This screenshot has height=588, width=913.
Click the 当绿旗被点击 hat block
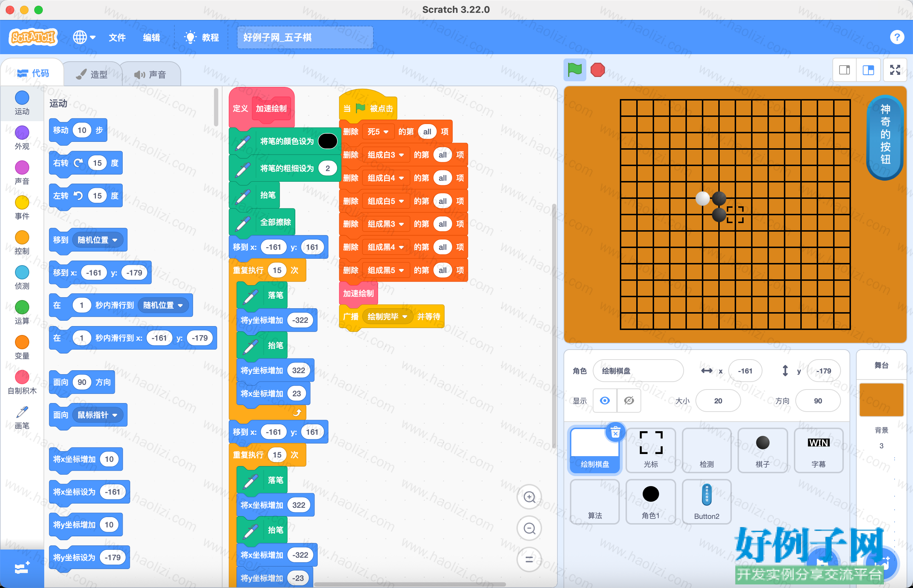tap(368, 107)
